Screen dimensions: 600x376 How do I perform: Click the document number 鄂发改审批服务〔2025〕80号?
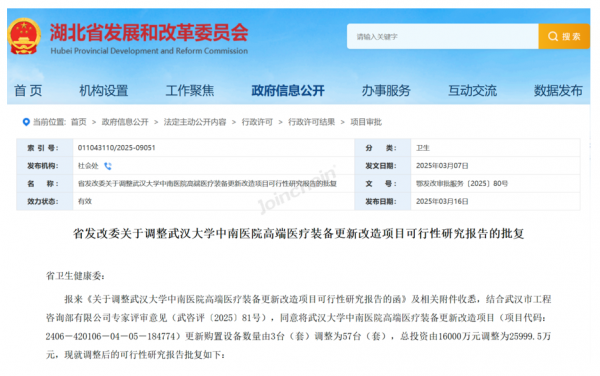462,184
